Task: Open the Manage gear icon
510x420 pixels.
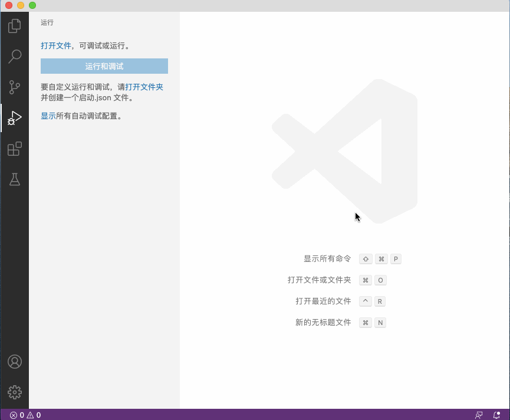Action: [15, 392]
